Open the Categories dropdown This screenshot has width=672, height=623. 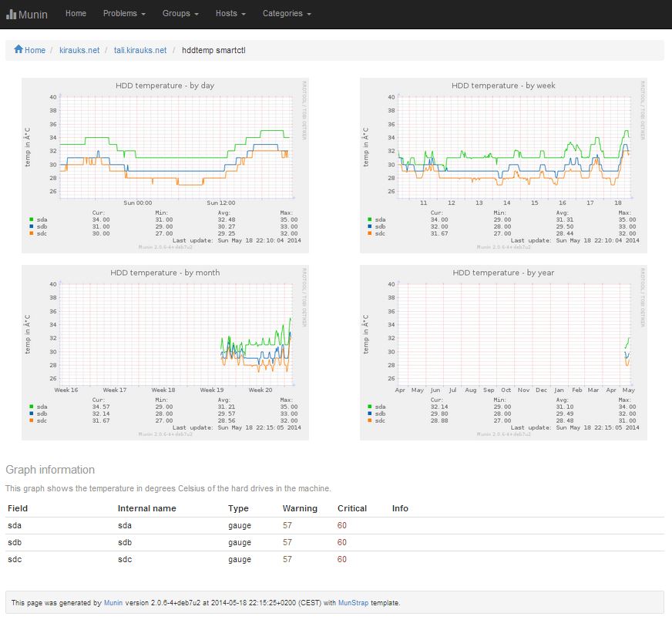(284, 13)
